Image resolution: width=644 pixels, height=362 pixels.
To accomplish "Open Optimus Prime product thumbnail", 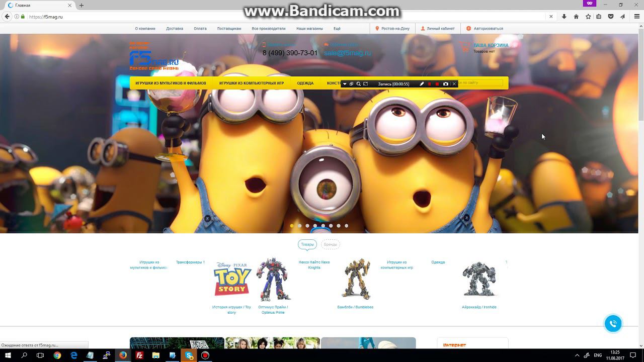I will 273,279.
